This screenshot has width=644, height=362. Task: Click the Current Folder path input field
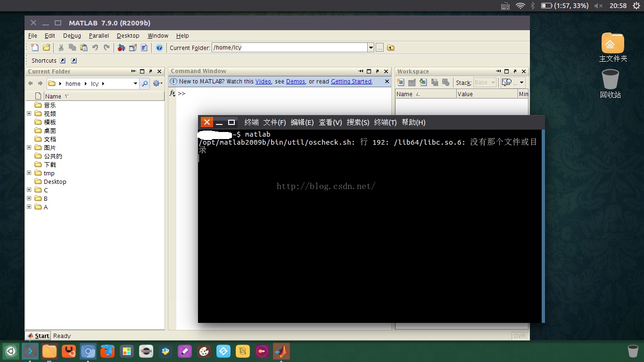(x=289, y=48)
